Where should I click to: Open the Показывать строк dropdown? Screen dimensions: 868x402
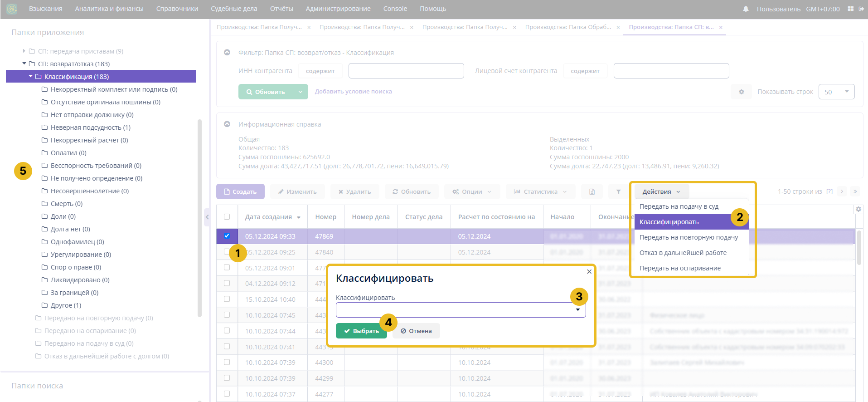click(836, 92)
